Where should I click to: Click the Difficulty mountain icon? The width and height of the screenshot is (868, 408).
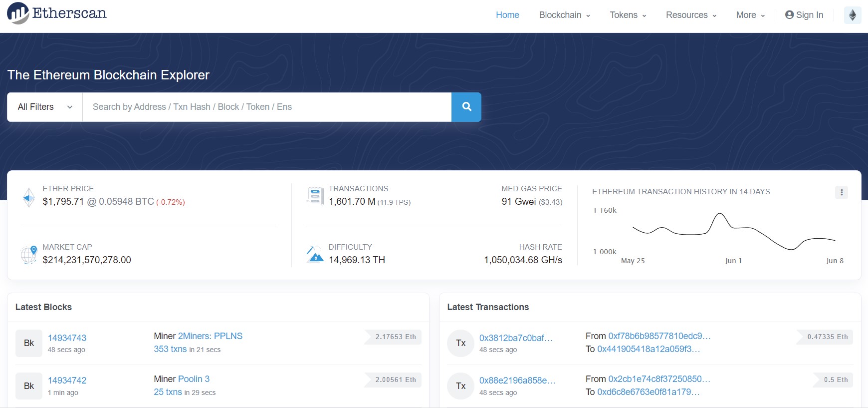click(315, 254)
